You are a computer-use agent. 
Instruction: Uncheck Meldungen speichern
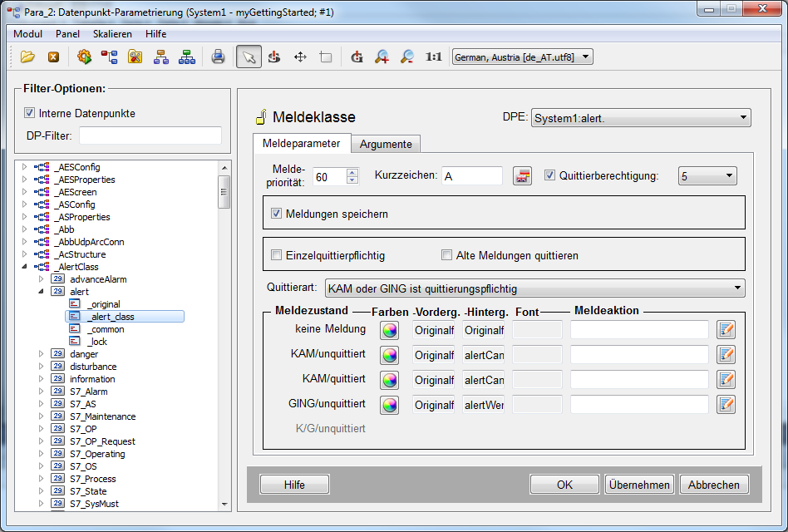coord(277,214)
